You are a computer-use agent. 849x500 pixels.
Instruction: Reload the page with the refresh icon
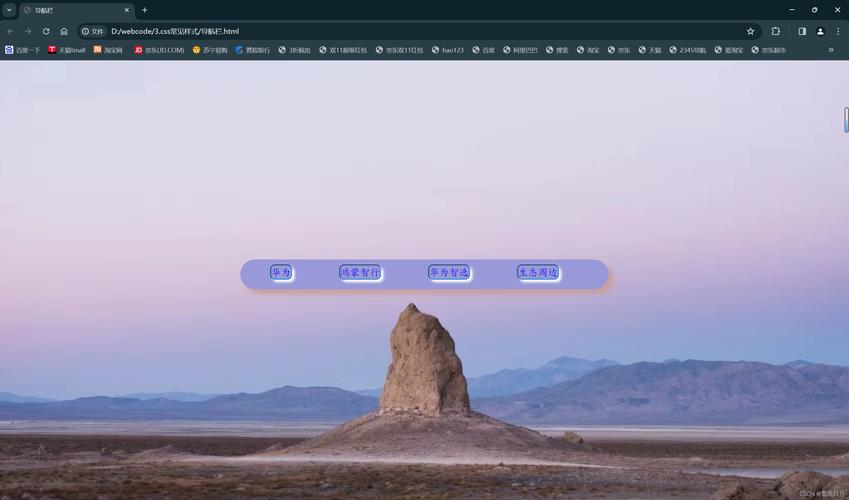coord(46,31)
